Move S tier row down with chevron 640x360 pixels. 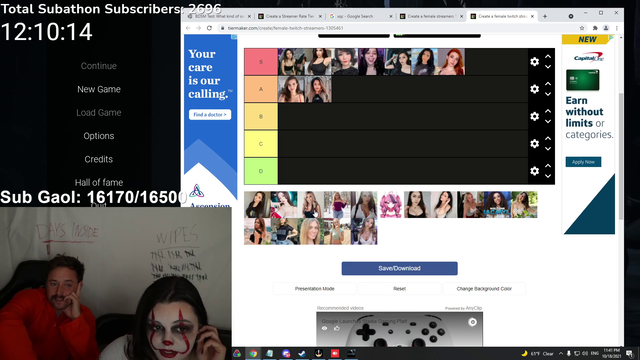click(548, 67)
